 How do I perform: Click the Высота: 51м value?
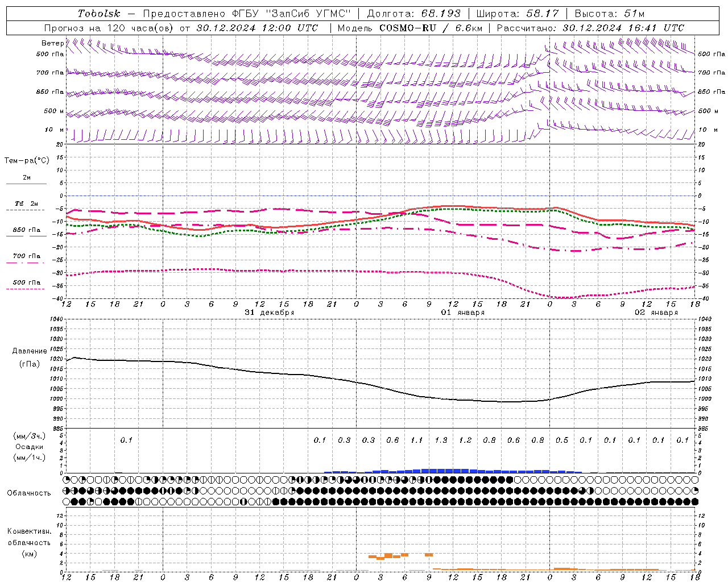pos(610,14)
